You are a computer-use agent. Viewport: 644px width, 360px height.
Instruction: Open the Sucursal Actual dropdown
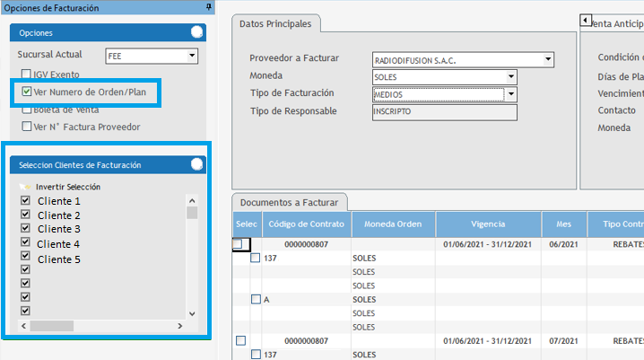coord(191,56)
